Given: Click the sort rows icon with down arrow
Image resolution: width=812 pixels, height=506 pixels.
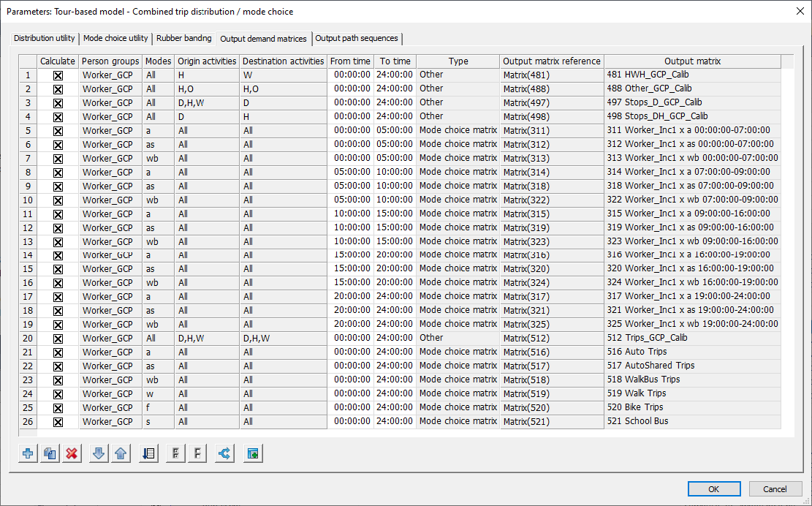Looking at the screenshot, I should pos(148,453).
